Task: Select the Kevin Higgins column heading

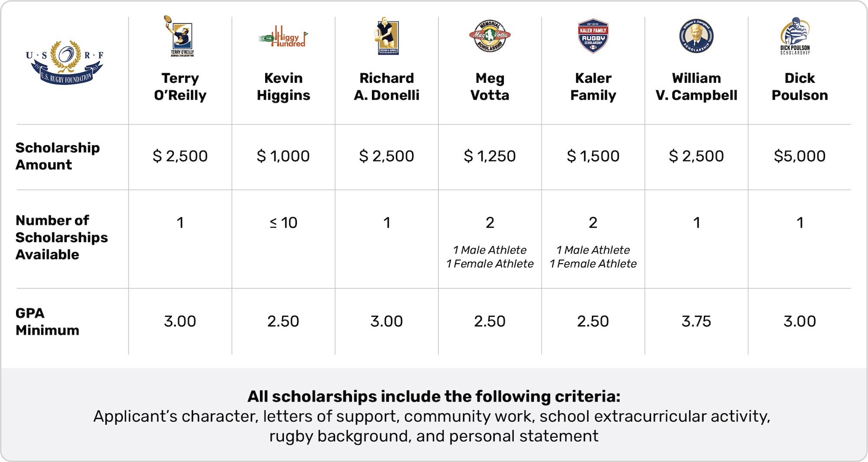Action: pyautogui.click(x=283, y=86)
